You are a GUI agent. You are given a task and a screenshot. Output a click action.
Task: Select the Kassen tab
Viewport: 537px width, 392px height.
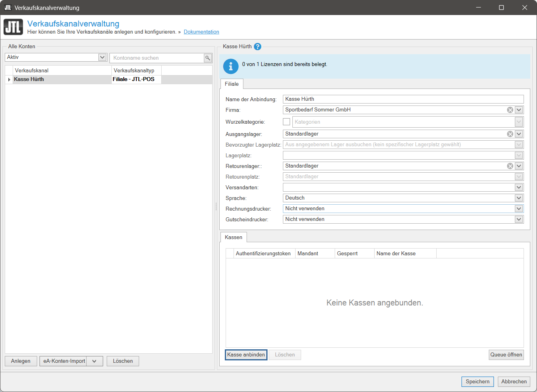[x=234, y=237]
